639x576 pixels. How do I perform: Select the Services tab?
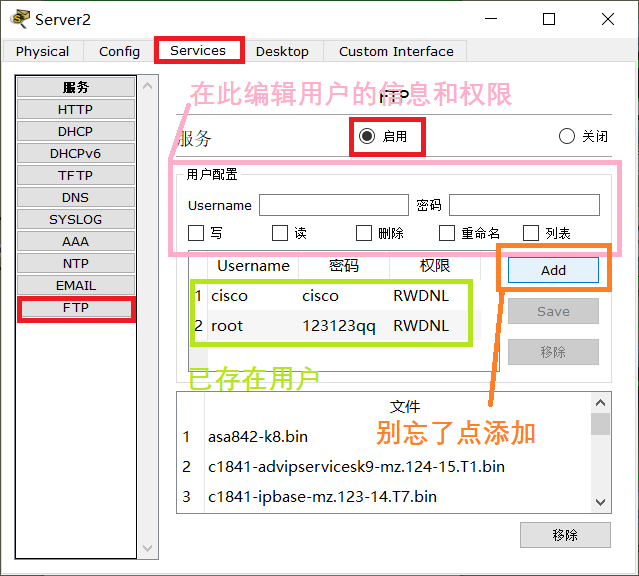pyautogui.click(x=198, y=51)
